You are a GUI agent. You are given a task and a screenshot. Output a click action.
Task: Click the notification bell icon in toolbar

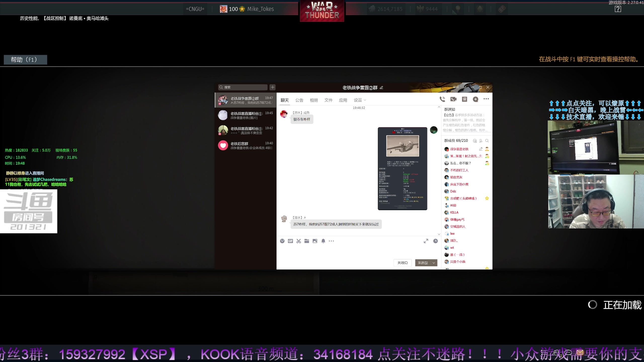tap(323, 241)
